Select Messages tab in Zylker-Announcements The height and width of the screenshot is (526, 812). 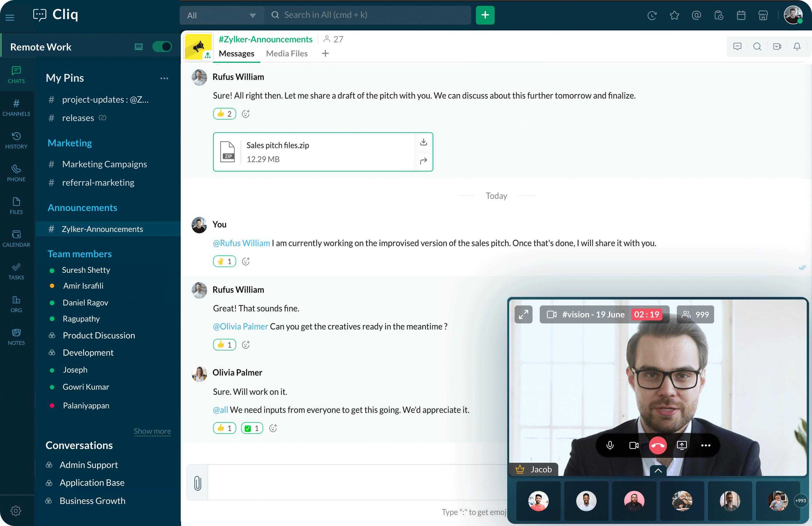coord(235,54)
